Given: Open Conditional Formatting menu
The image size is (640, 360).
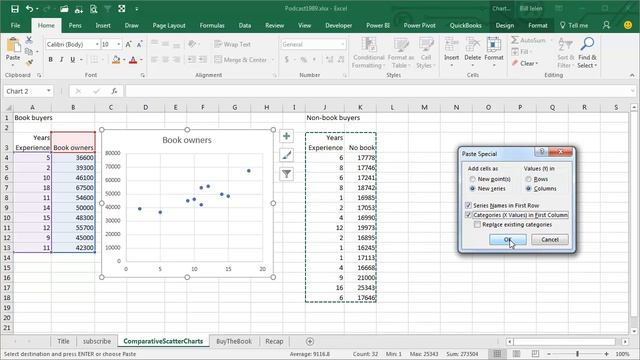Looking at the screenshot, I should tap(369, 53).
